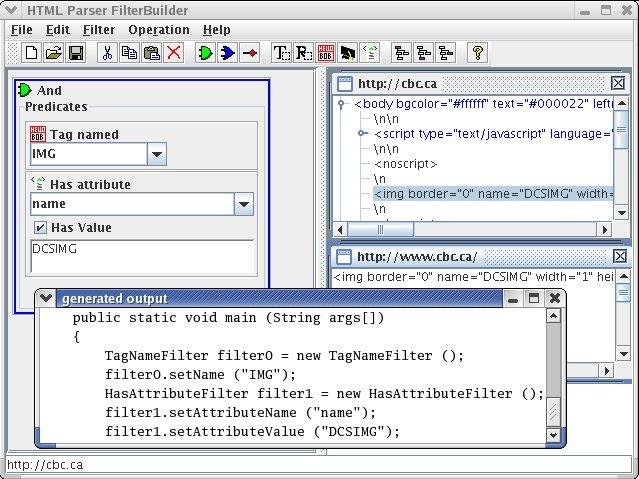Image resolution: width=639 pixels, height=479 pixels.
Task: Click the Cut scissors toolbar icon
Action: tap(107, 53)
